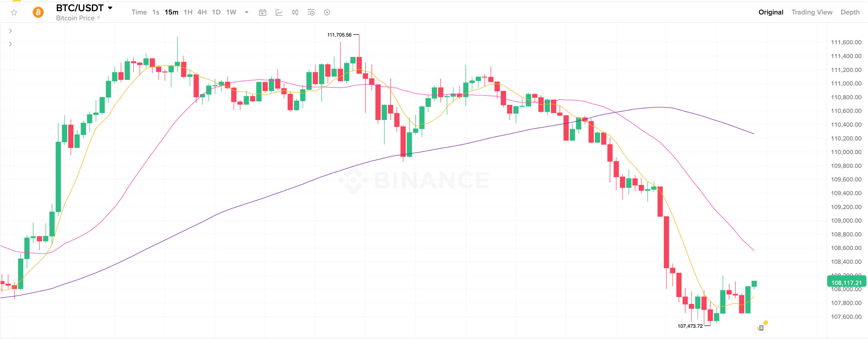Screen dimensions: 868x339
Task: Open chart display settings list icon
Action: (x=311, y=12)
